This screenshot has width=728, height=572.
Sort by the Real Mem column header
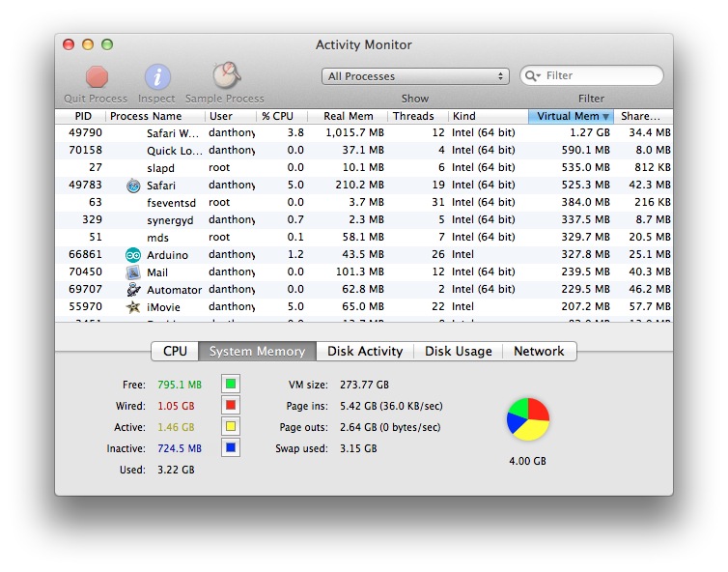coord(348,116)
